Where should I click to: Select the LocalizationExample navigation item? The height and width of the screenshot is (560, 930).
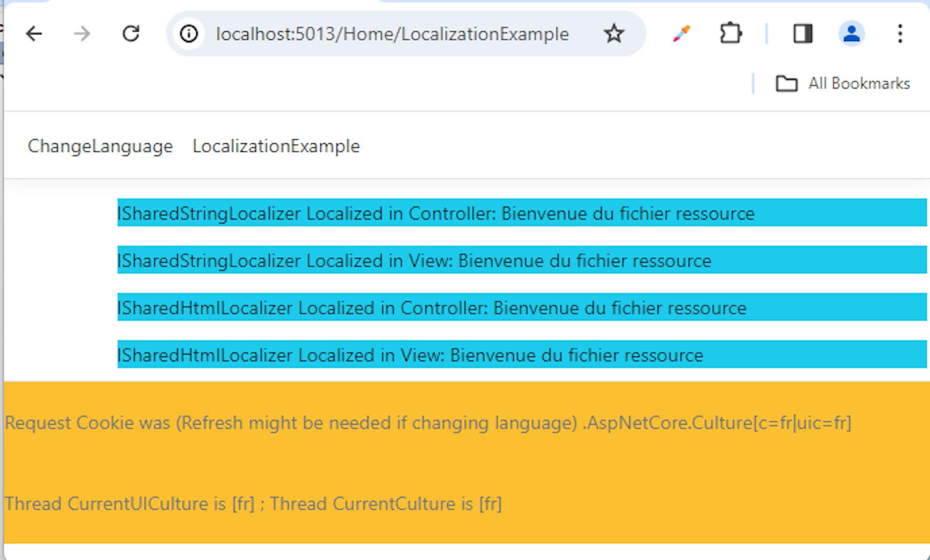(x=276, y=146)
